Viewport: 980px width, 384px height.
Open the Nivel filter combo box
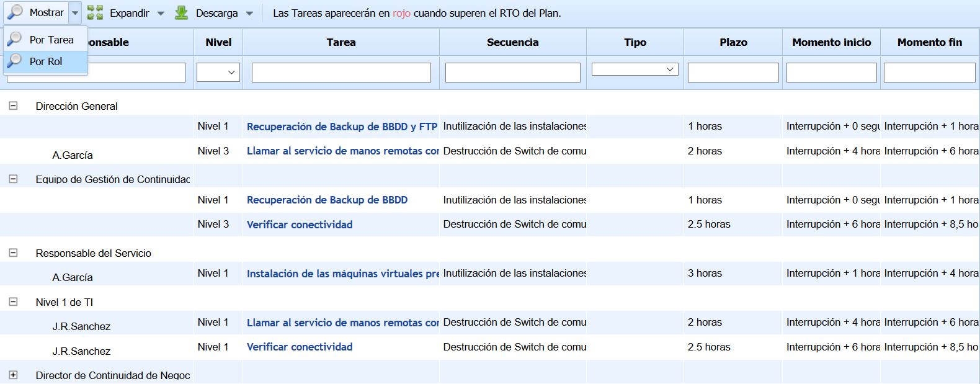[218, 73]
